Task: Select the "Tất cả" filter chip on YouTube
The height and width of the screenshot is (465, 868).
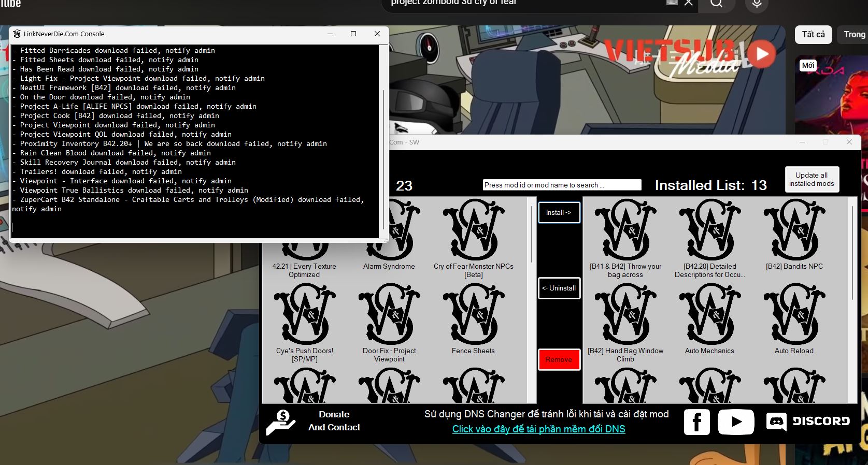Action: click(813, 35)
